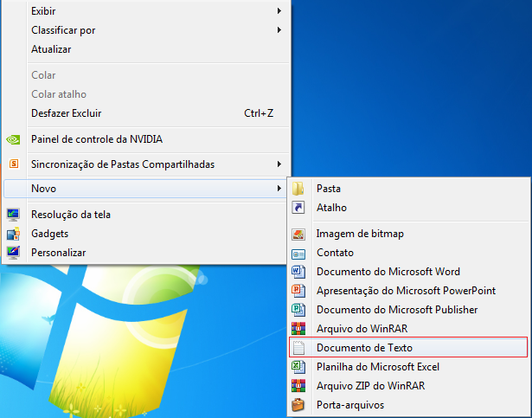This screenshot has width=532, height=418.
Task: Click the Porta-arquivos briefcase icon
Action: tap(298, 405)
